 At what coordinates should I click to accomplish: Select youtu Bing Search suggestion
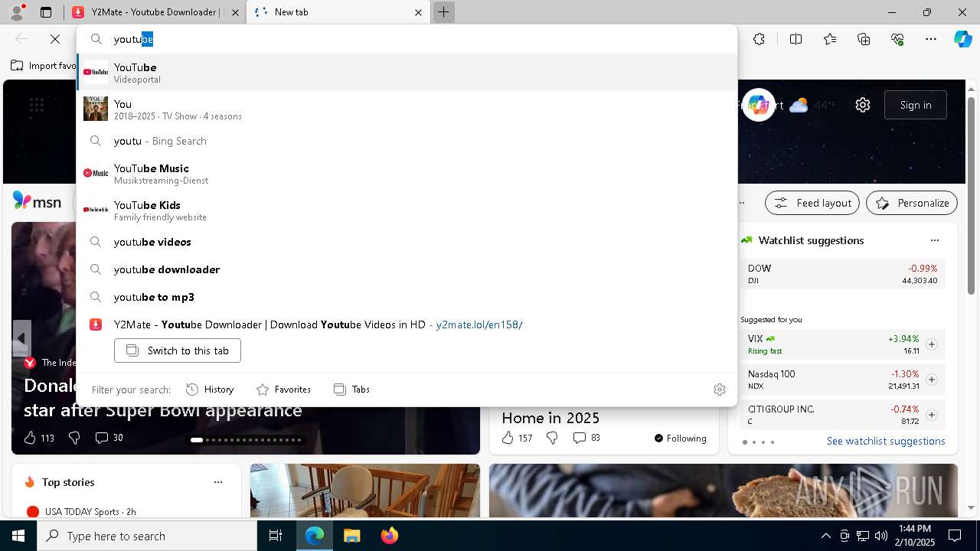point(407,141)
